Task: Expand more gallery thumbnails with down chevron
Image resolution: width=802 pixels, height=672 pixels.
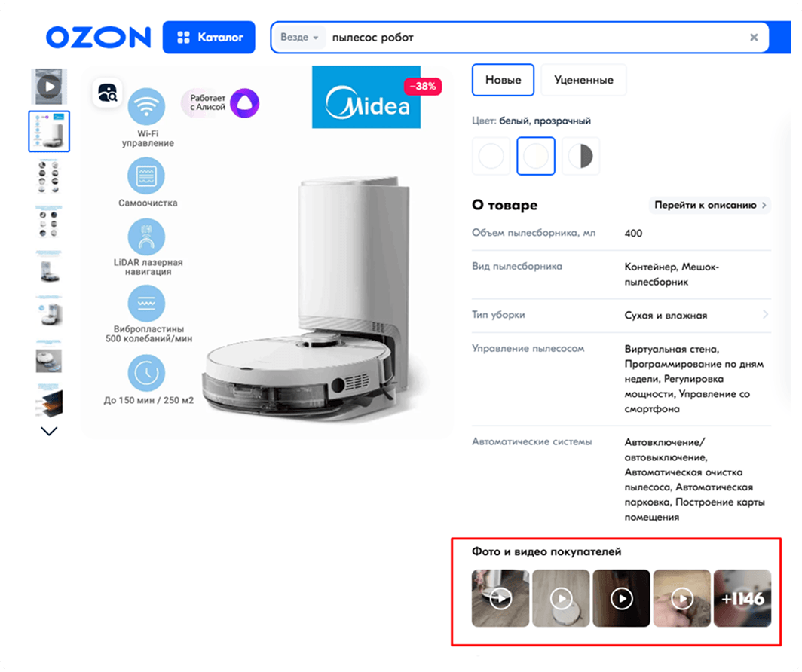Action: click(48, 432)
